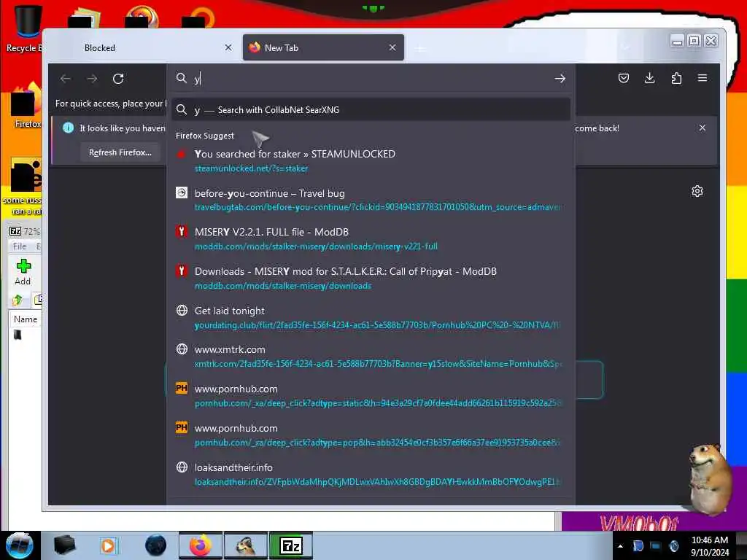
Task: Open a new tab with plus button
Action: (419, 49)
